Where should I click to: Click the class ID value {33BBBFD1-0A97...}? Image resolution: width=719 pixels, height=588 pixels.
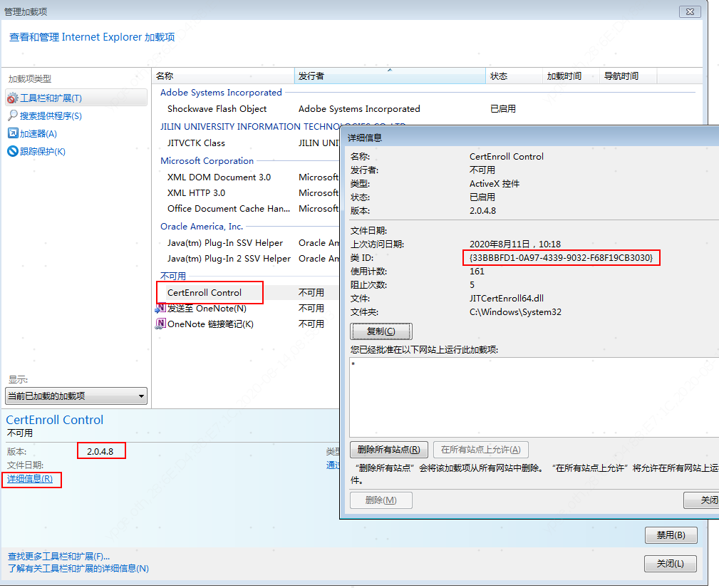[561, 258]
